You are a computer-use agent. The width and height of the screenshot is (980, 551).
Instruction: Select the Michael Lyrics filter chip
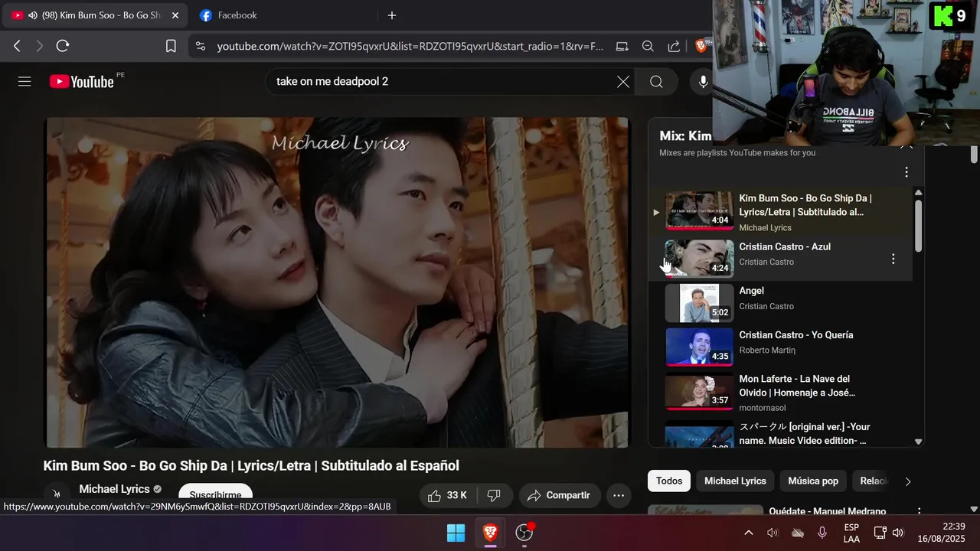(735, 481)
